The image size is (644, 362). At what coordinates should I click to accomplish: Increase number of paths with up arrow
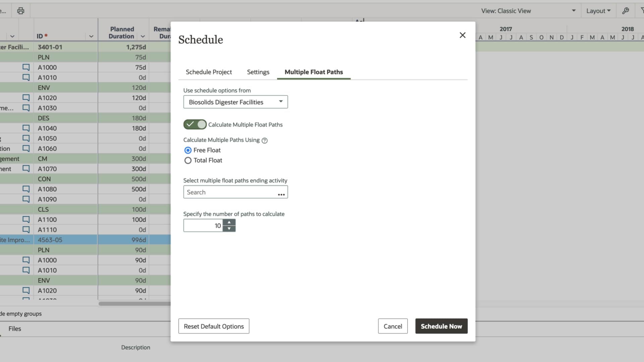tap(229, 222)
